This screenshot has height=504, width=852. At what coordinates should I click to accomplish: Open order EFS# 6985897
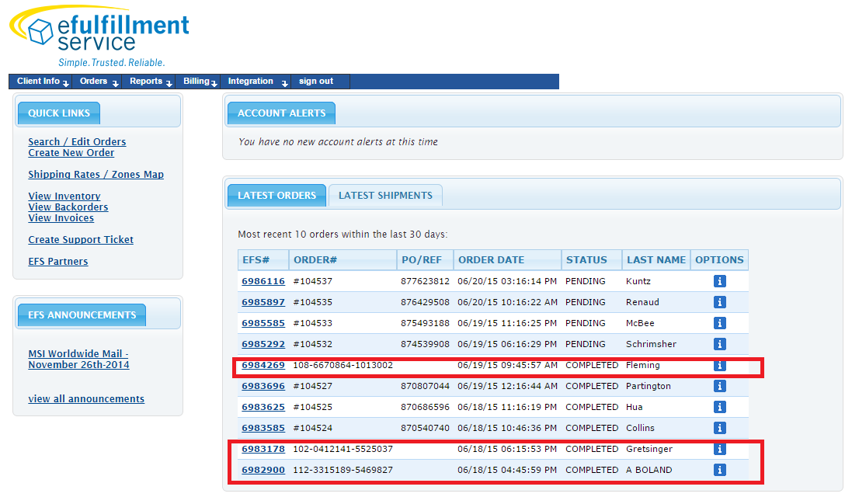[x=263, y=302]
